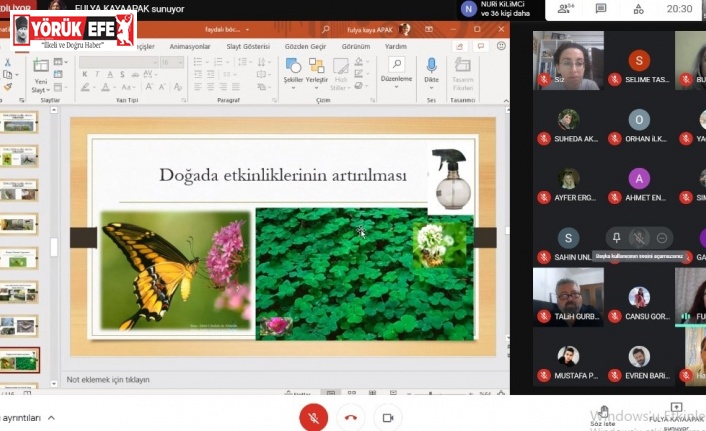Click the ribbon Share icon
Viewport: 706px width, 431px height.
[459, 46]
